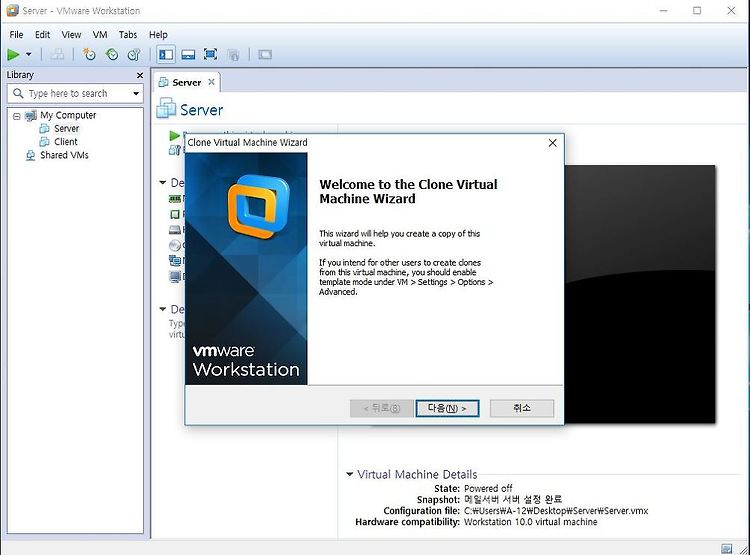Click the Processors device icon

coord(175,214)
